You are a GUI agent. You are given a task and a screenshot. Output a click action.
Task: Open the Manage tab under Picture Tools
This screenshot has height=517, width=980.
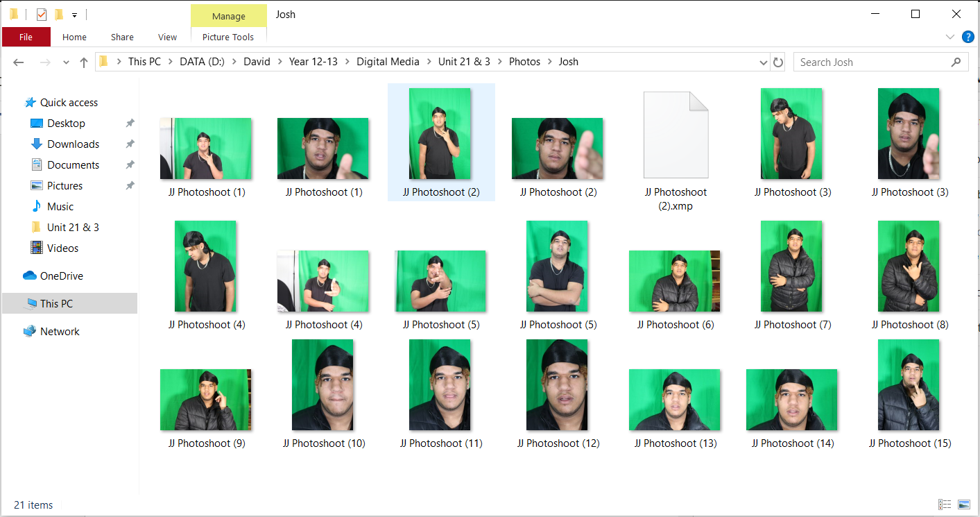pyautogui.click(x=229, y=15)
